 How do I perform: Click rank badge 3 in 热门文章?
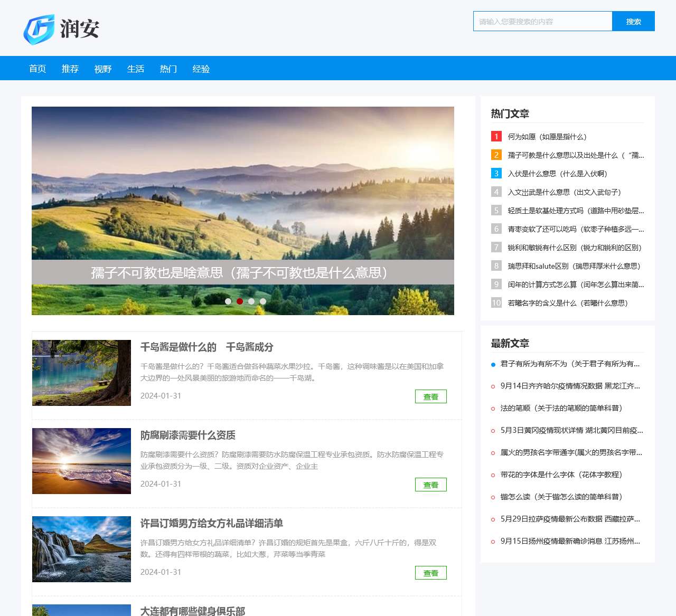[x=496, y=173]
